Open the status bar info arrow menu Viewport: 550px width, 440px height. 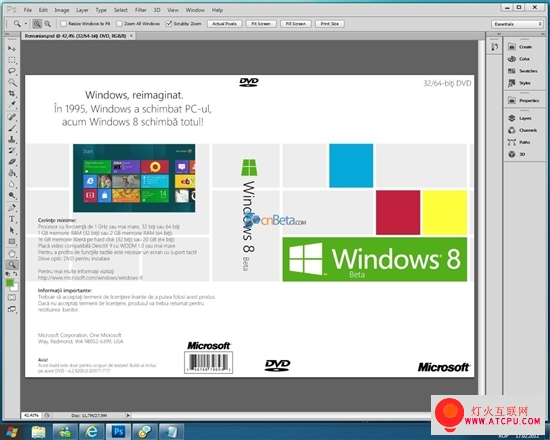[x=128, y=415]
